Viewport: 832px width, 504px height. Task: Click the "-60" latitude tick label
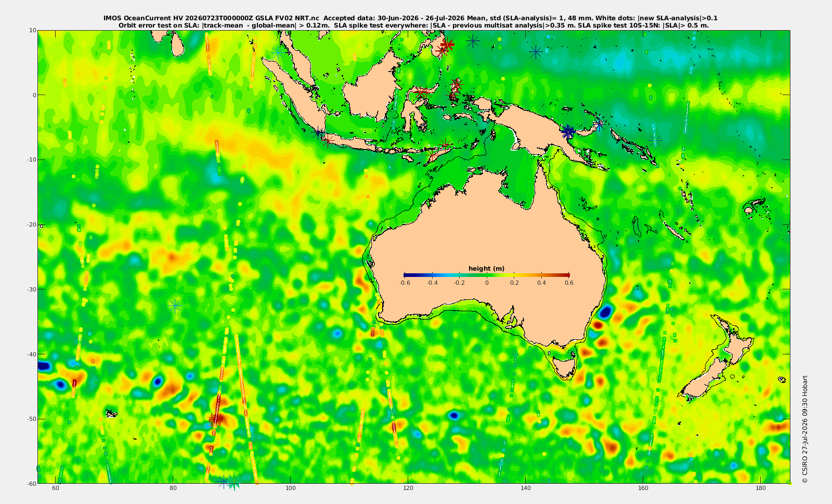pyautogui.click(x=31, y=484)
